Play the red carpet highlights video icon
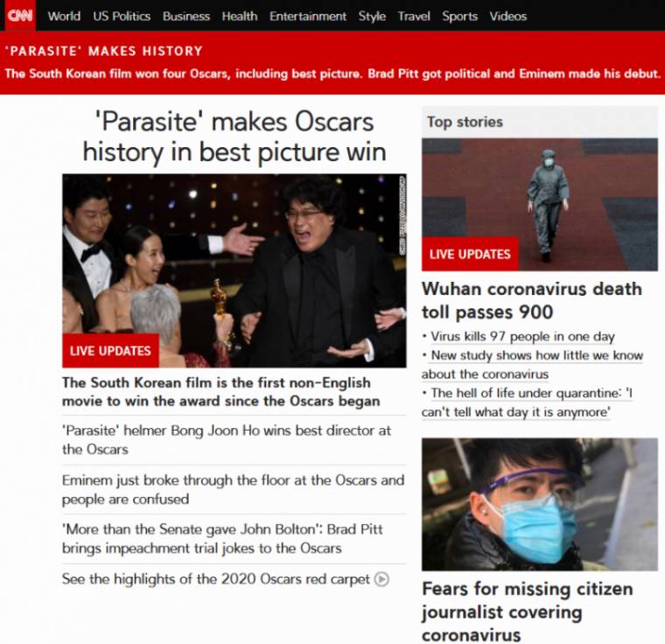 click(381, 579)
